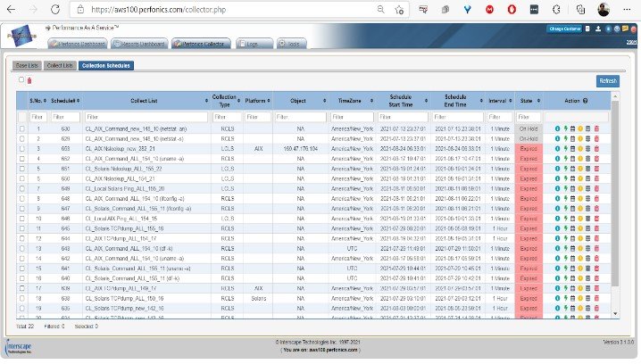This screenshot has width=641, height=364.
Task: Check the select-all checkbox above the table
Action: point(21,81)
